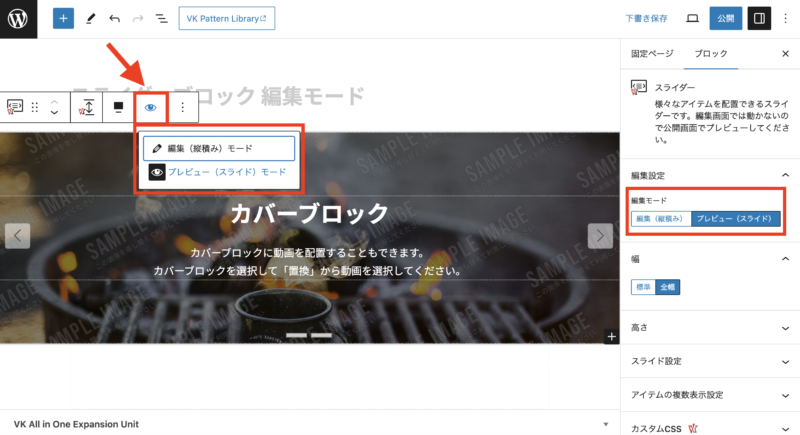Screen dimensions: 800x435
Task: Switch to the 固定ページ tab
Action: pos(652,53)
